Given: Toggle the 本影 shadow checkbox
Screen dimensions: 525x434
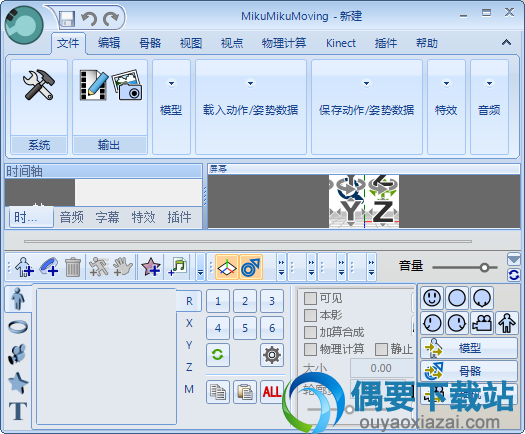Looking at the screenshot, I should pos(310,315).
